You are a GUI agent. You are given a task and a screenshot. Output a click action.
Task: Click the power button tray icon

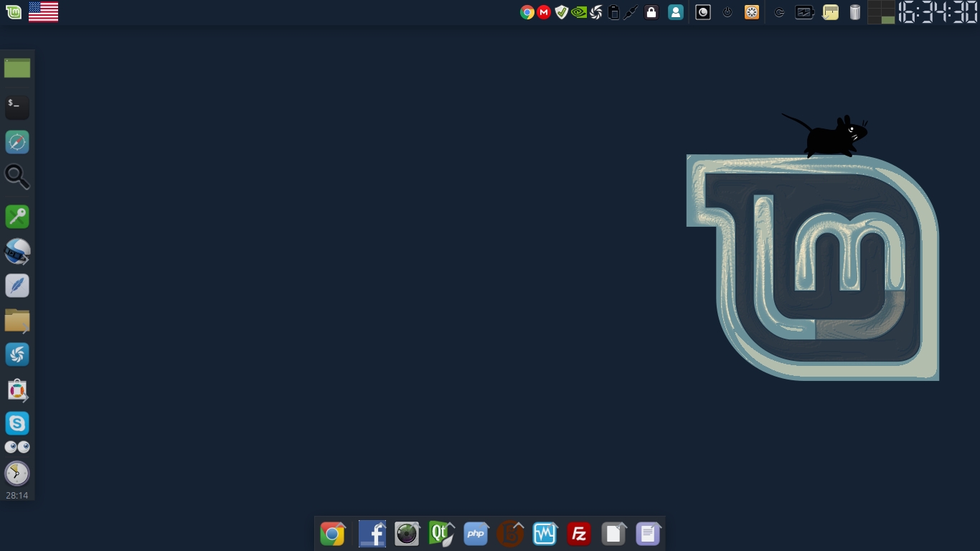[727, 12]
